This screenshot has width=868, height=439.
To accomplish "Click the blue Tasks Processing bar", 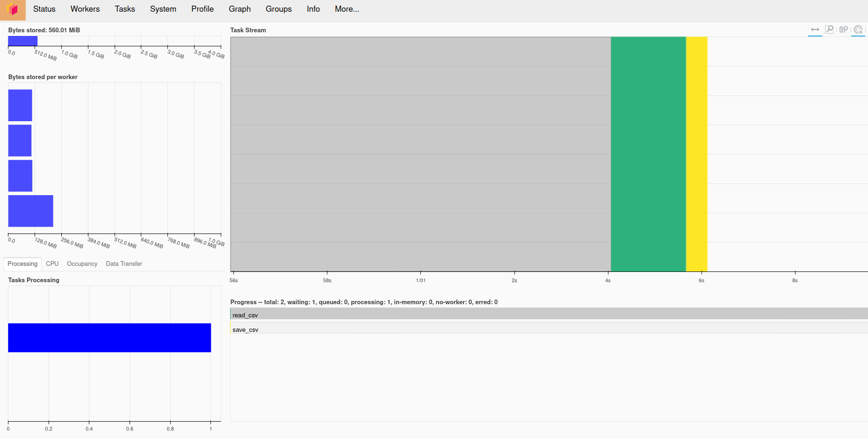I will point(109,337).
